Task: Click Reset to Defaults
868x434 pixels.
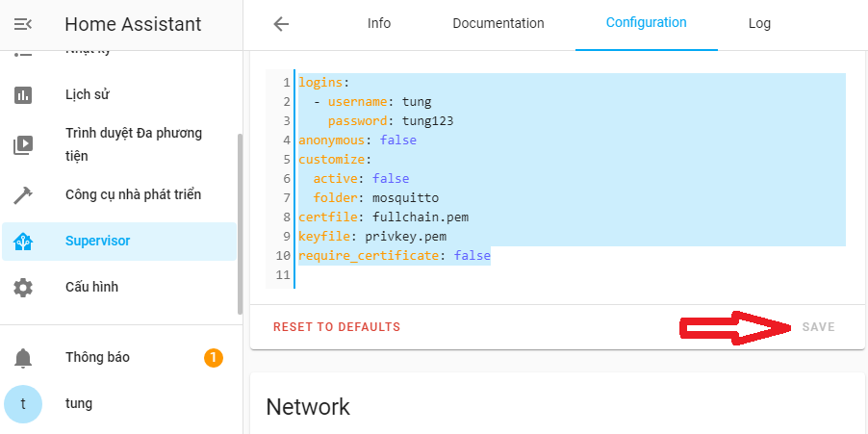Action: pyautogui.click(x=337, y=327)
